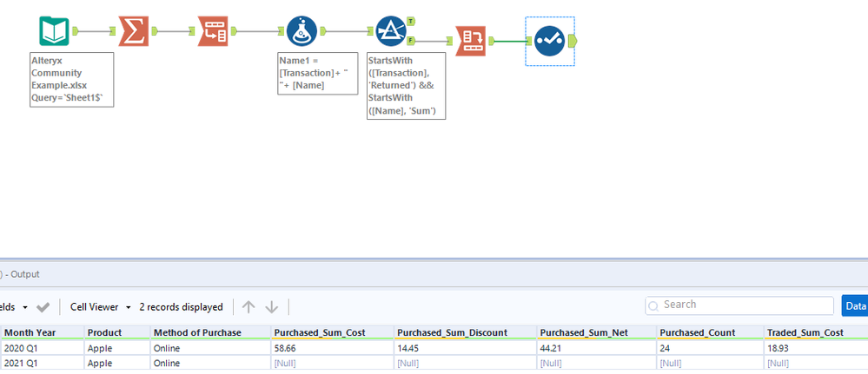
Task: Select Online in the 2021 Q1 row
Action: coord(209,364)
